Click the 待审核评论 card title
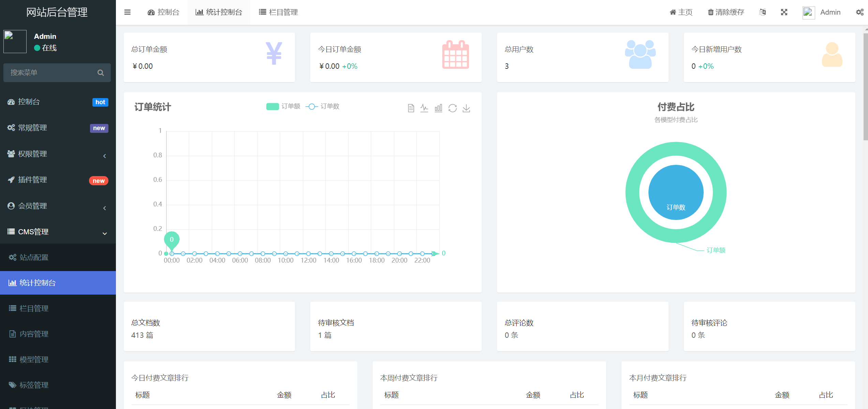Screen dimensions: 868x409 [709, 323]
